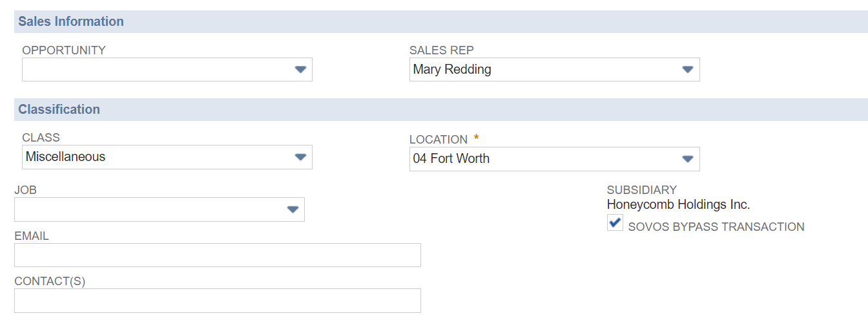The height and width of the screenshot is (322, 868).
Task: Click the Honeycomb Holdings Inc. subsidiary text
Action: (x=678, y=205)
